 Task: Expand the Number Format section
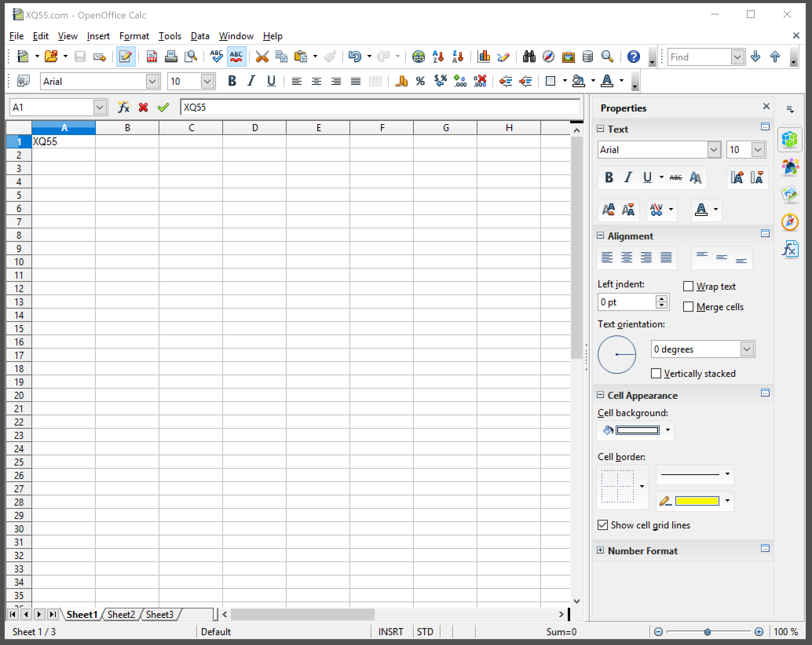coord(600,550)
